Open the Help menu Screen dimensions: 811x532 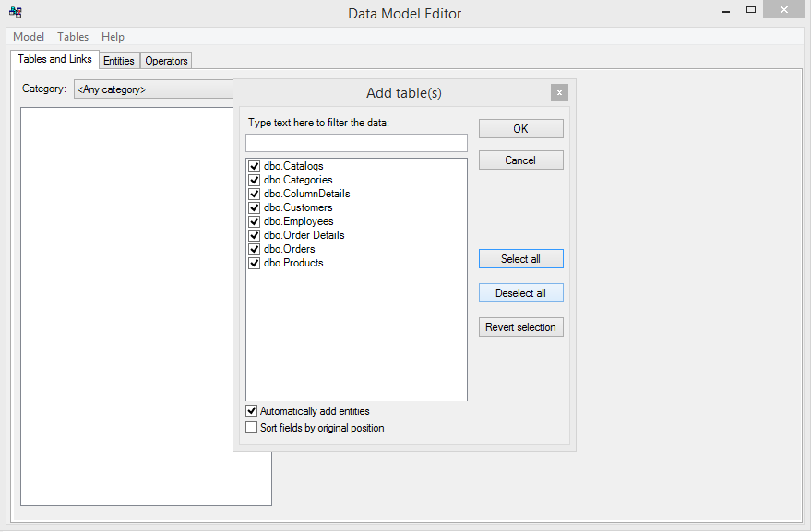(113, 37)
